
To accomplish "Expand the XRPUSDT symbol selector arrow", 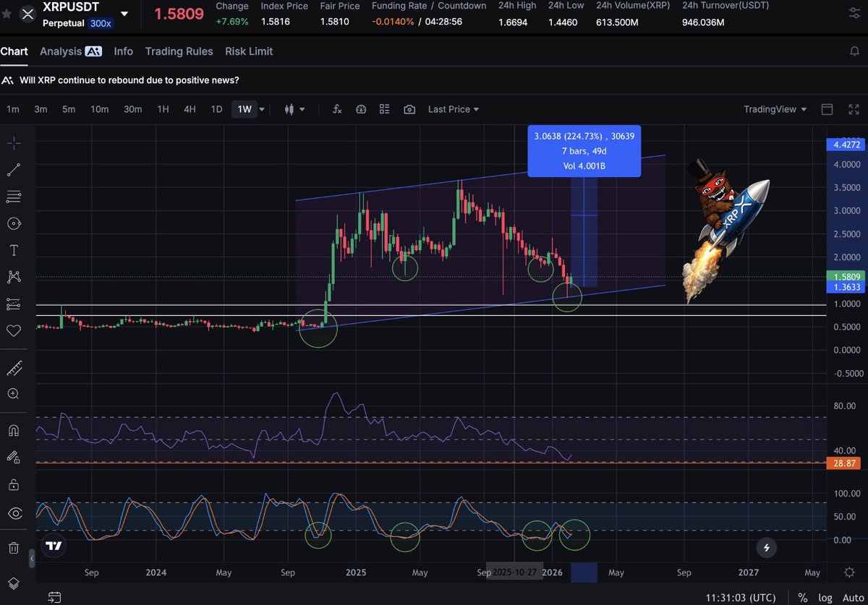I will (125, 14).
